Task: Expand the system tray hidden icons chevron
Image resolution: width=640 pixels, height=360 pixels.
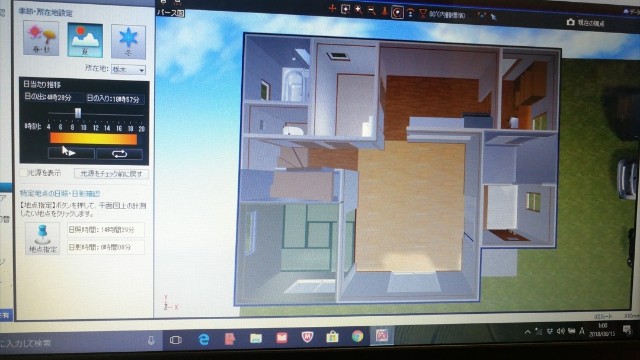Action: coord(527,332)
